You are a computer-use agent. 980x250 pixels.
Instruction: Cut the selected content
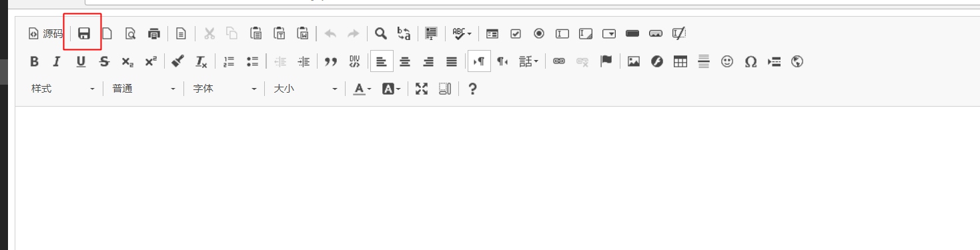click(209, 33)
